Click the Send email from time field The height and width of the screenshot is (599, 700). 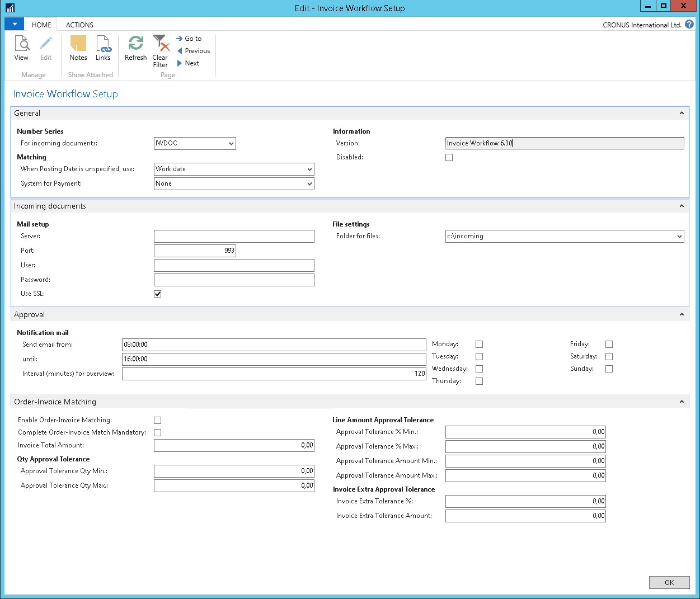click(x=274, y=345)
